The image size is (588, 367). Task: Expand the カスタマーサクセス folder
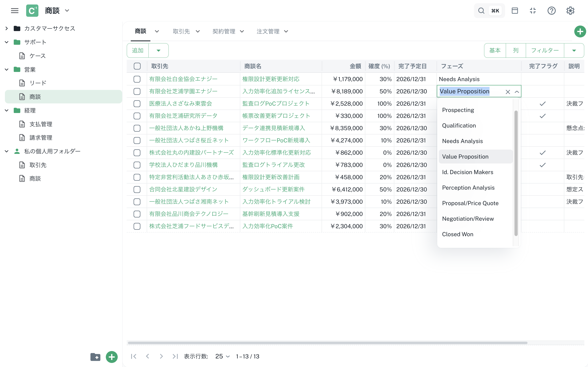[x=7, y=28]
